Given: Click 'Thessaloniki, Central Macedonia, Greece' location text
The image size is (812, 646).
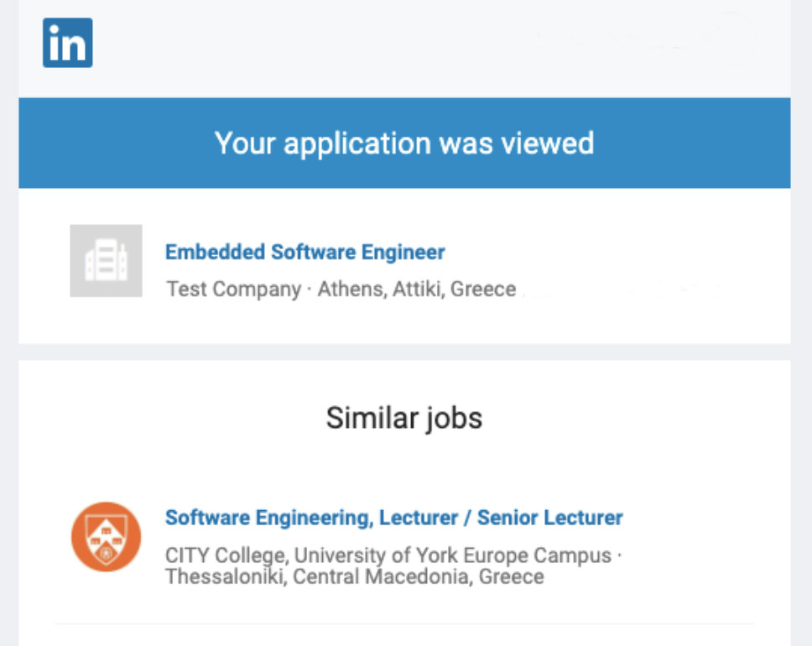Looking at the screenshot, I should pos(355,576).
